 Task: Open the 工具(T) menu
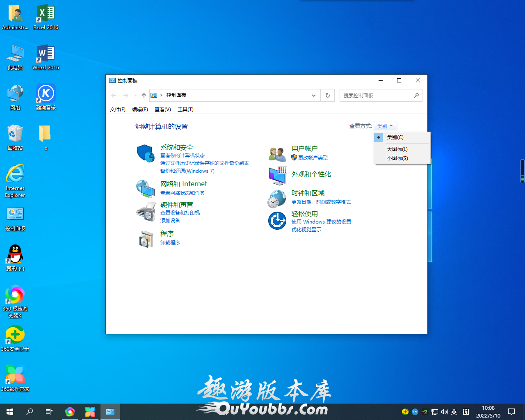tap(185, 110)
